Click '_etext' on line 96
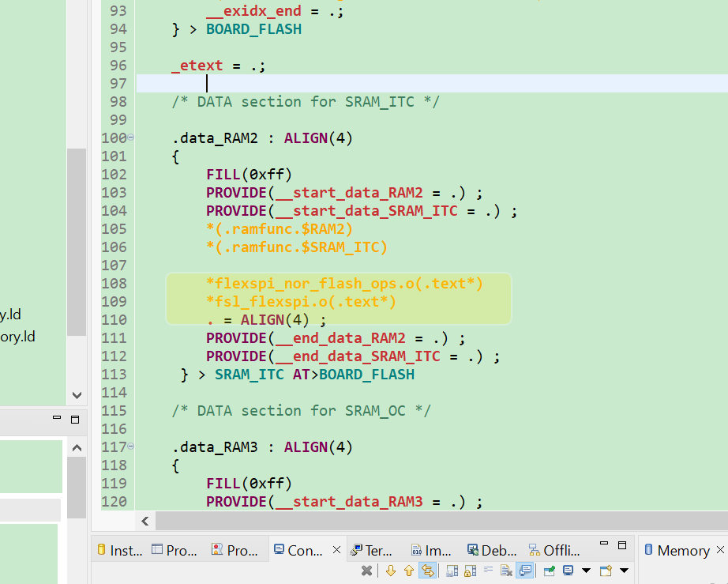The width and height of the screenshot is (728, 584). tap(197, 66)
